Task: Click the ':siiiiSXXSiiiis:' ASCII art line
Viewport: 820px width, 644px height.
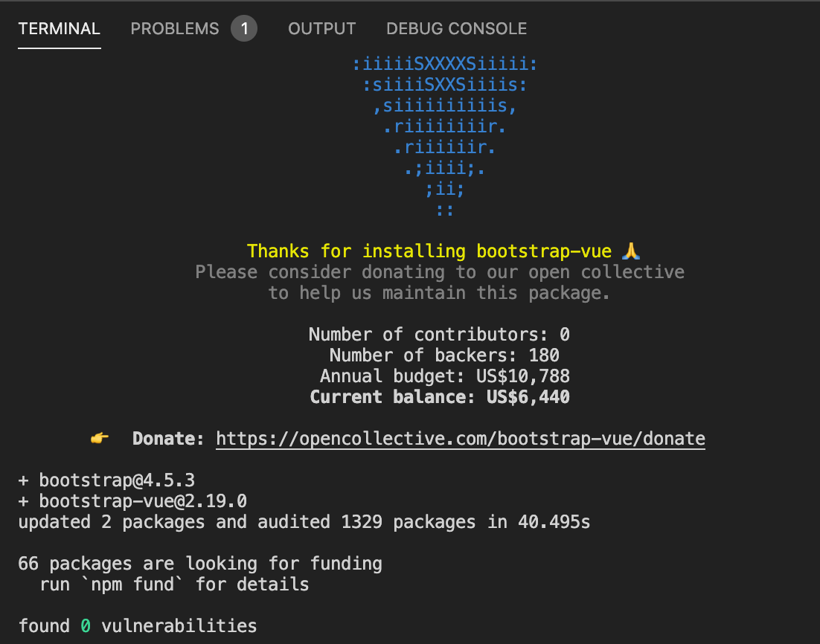Action: (x=444, y=85)
